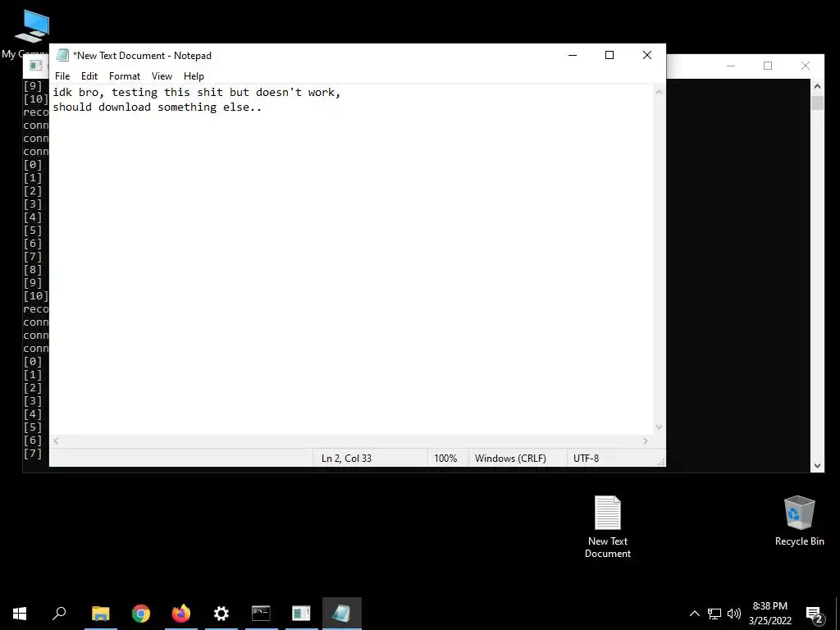
Task: Click console window scroll down arrow
Action: tap(817, 466)
